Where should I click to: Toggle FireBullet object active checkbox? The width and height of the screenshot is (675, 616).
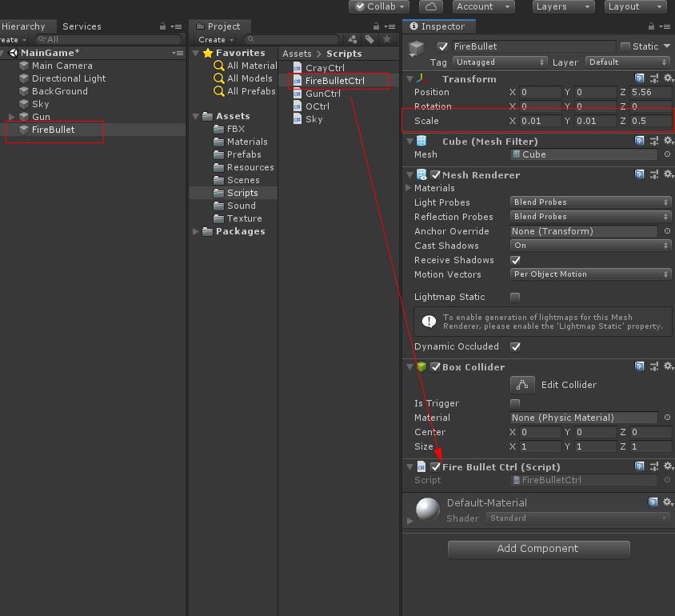442,46
